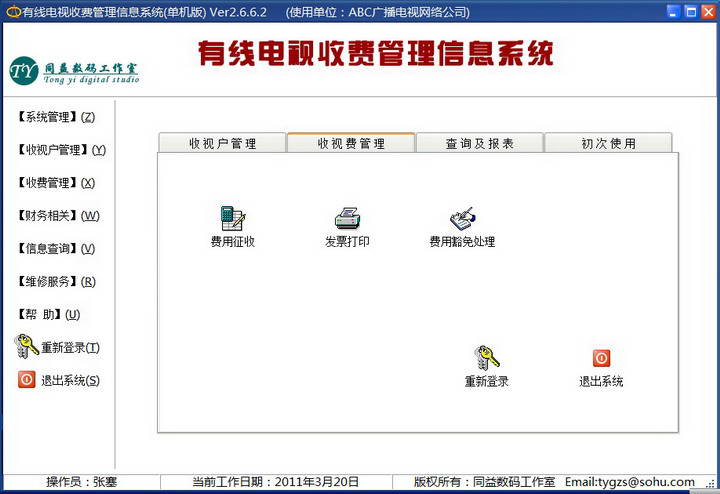Click the 退出系统 label in main panel
Image resolution: width=720 pixels, height=494 pixels.
coord(601,381)
